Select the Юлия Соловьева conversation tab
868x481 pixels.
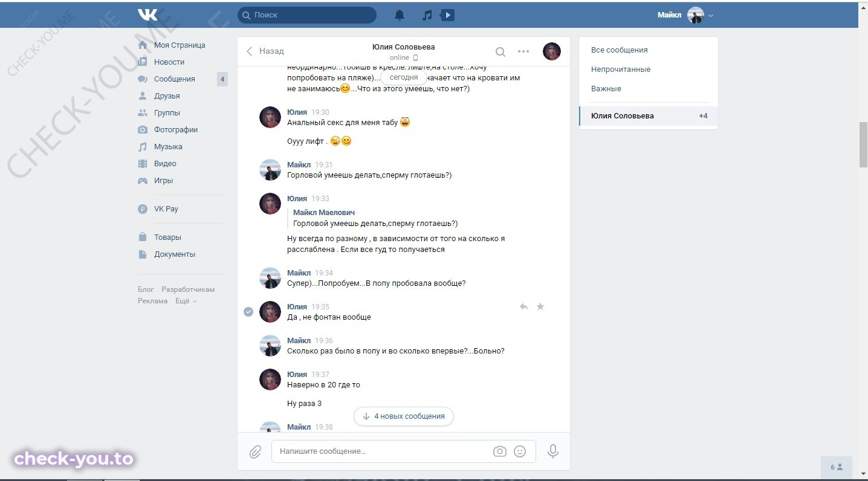click(x=649, y=116)
